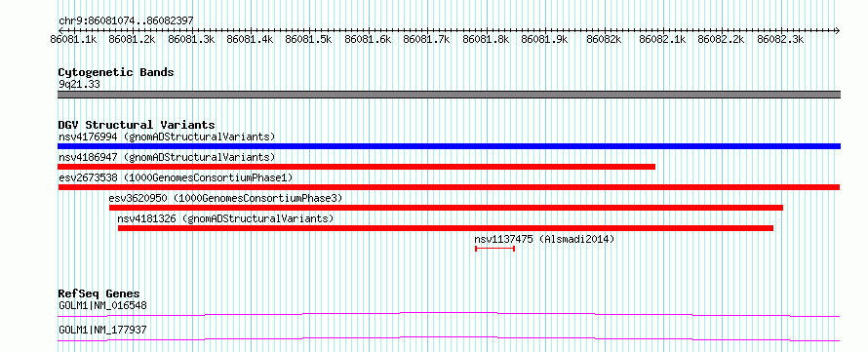Click the 86082k ruler tick
The image size is (868, 352).
tap(604, 39)
